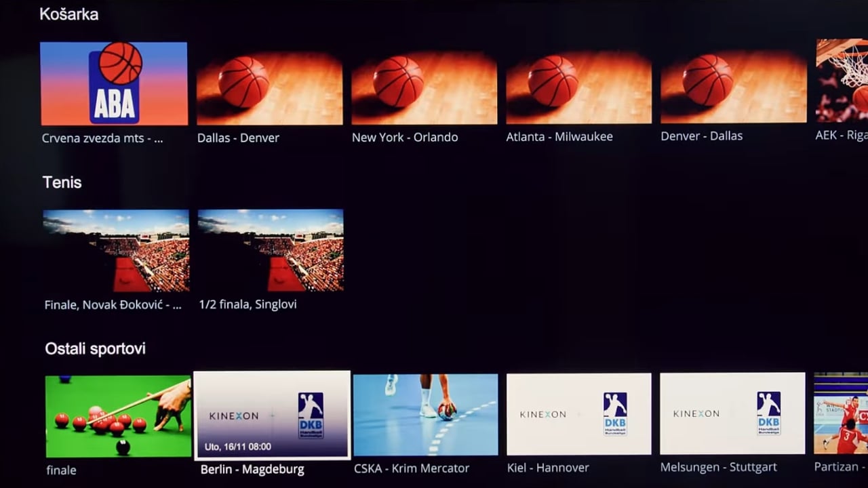Click the 'Uto, 16/11 08:00' date label
This screenshot has width=868, height=488.
point(238,447)
